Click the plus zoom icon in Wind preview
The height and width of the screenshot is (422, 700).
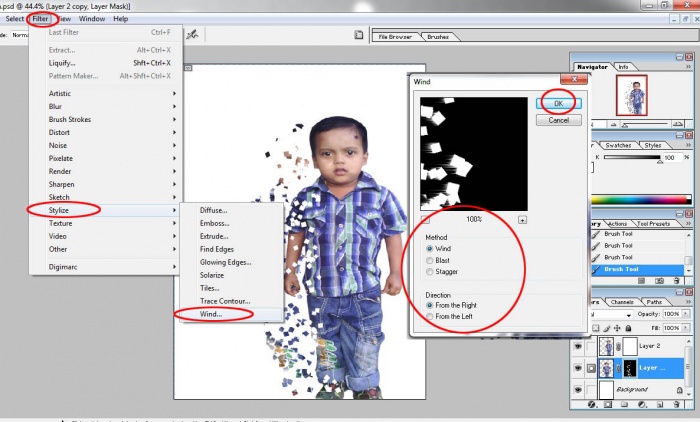522,220
